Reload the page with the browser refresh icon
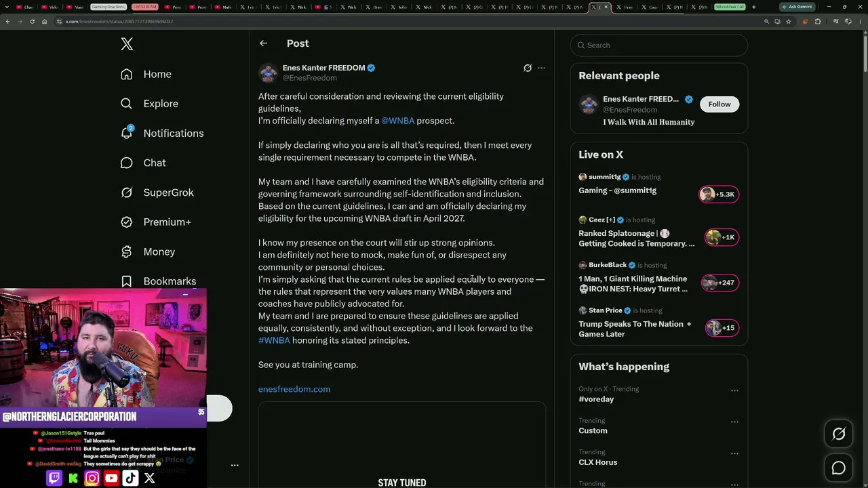The image size is (868, 488). pyautogui.click(x=32, y=22)
